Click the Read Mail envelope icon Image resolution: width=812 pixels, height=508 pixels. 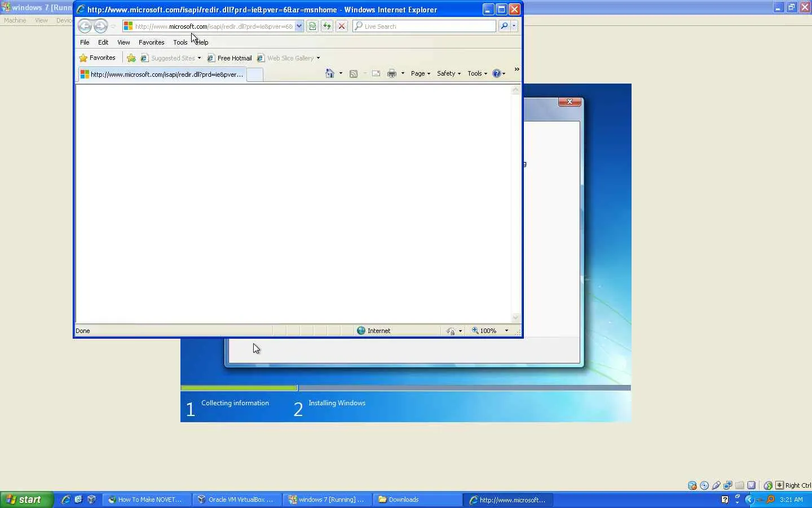[x=376, y=73]
